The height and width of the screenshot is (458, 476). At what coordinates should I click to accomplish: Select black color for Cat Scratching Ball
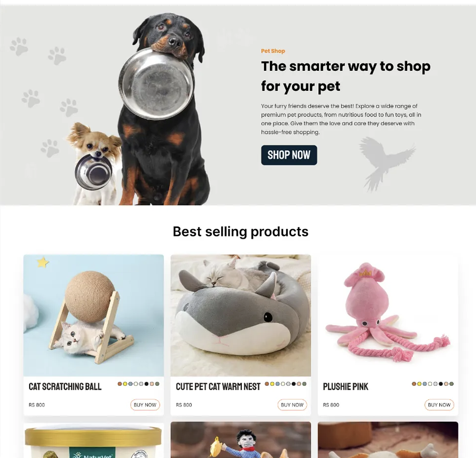click(147, 384)
